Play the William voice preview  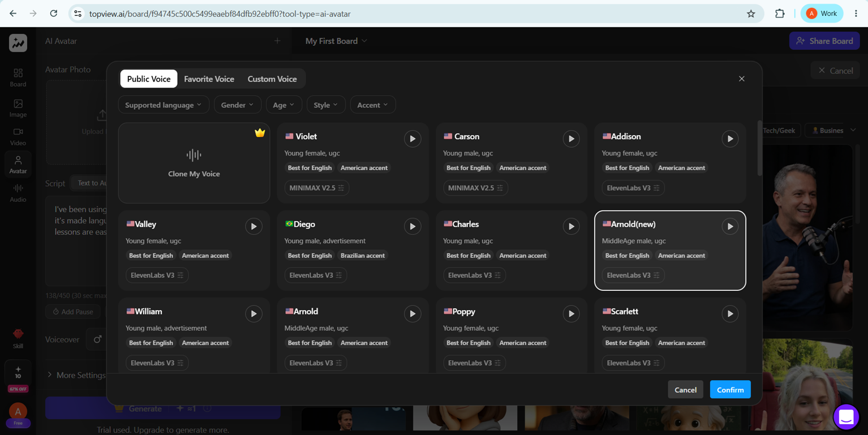pos(253,313)
